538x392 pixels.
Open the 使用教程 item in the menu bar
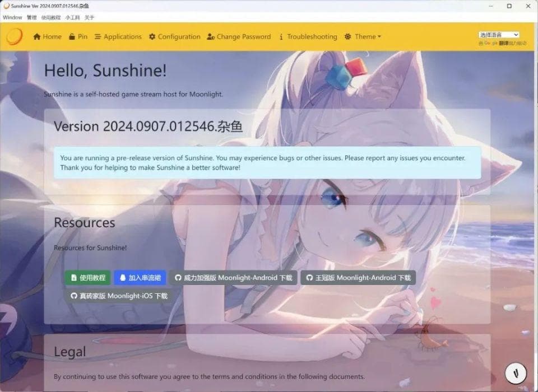click(51, 17)
